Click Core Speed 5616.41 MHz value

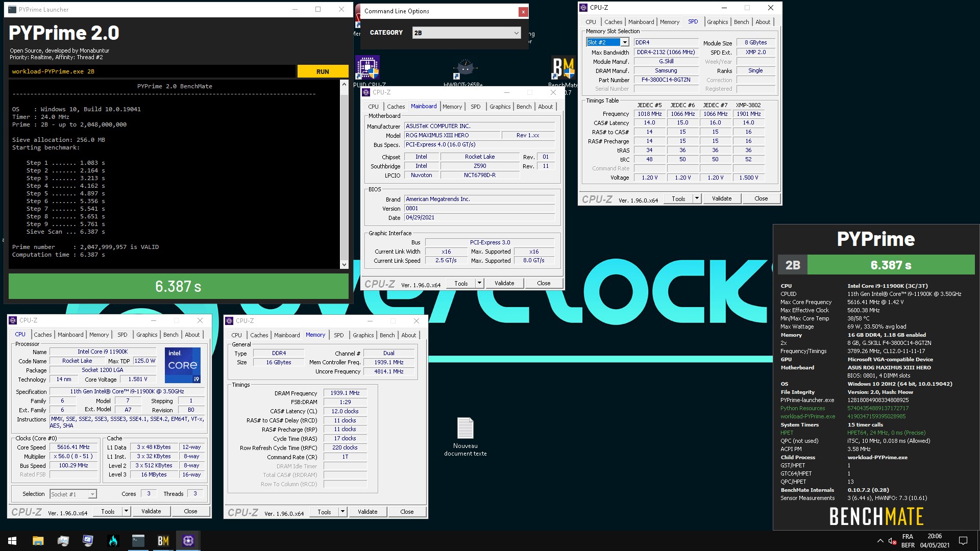[73, 447]
